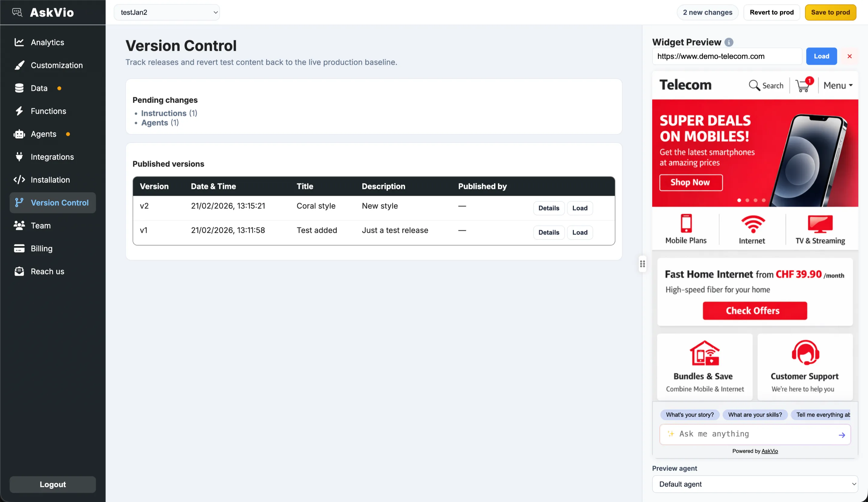Click the Date & Time column header
Viewport: 868px width, 502px height.
point(214,186)
